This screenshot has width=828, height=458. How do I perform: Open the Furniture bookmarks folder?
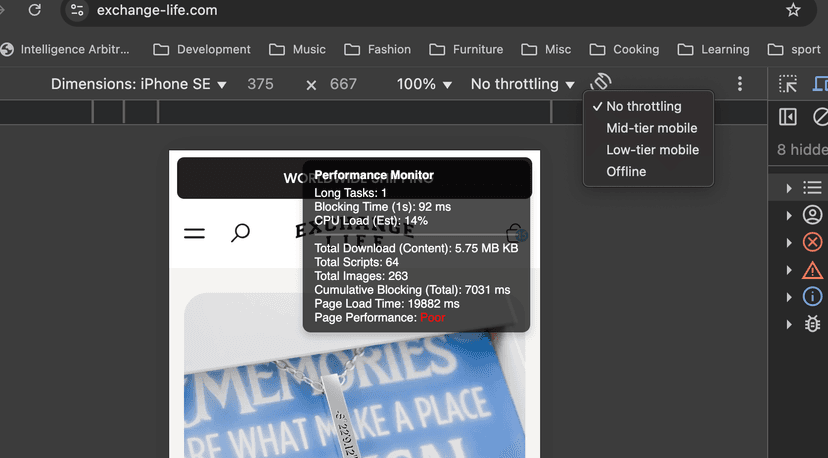coord(466,49)
